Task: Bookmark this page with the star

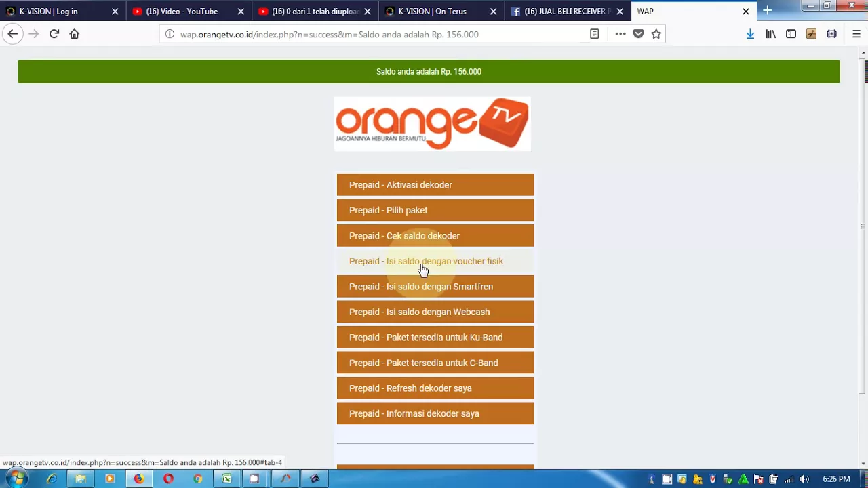Action: click(x=656, y=34)
